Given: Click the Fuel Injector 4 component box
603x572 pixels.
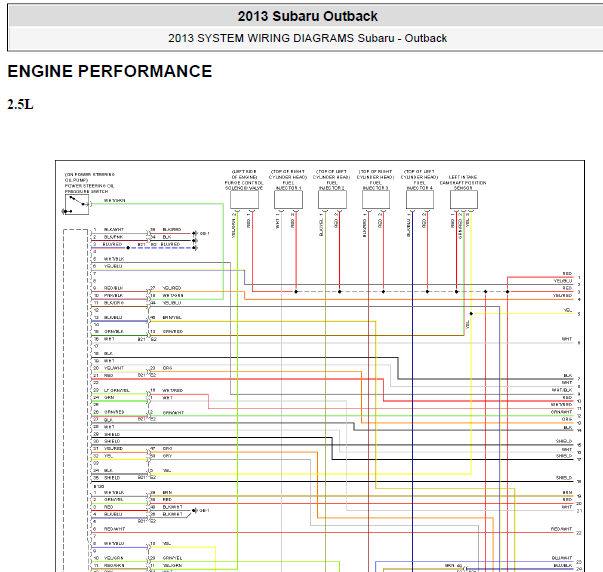Looking at the screenshot, I should click(420, 200).
